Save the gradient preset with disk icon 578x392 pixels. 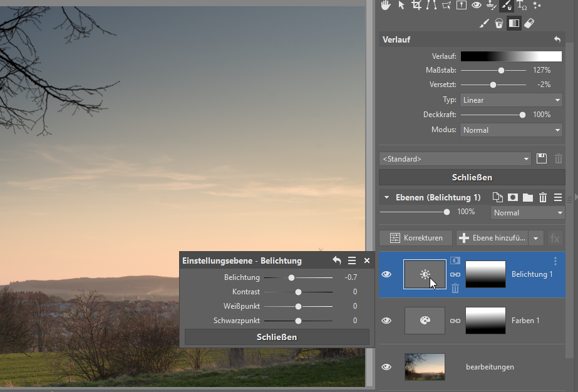tap(542, 159)
